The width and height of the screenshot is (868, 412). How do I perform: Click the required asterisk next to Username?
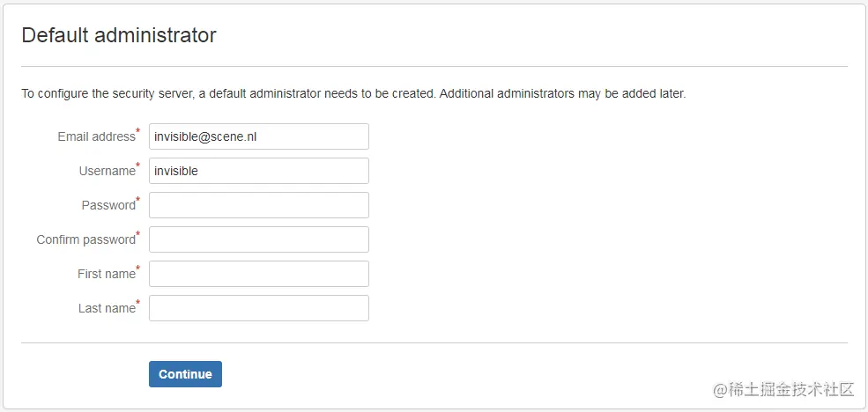coord(138,166)
